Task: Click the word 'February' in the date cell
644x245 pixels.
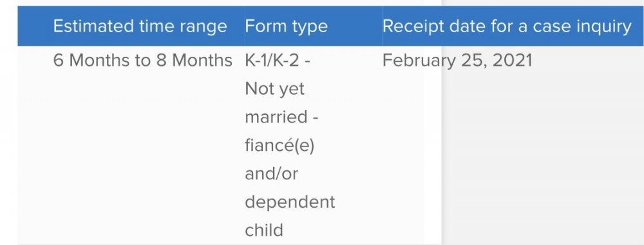Action: (419, 61)
